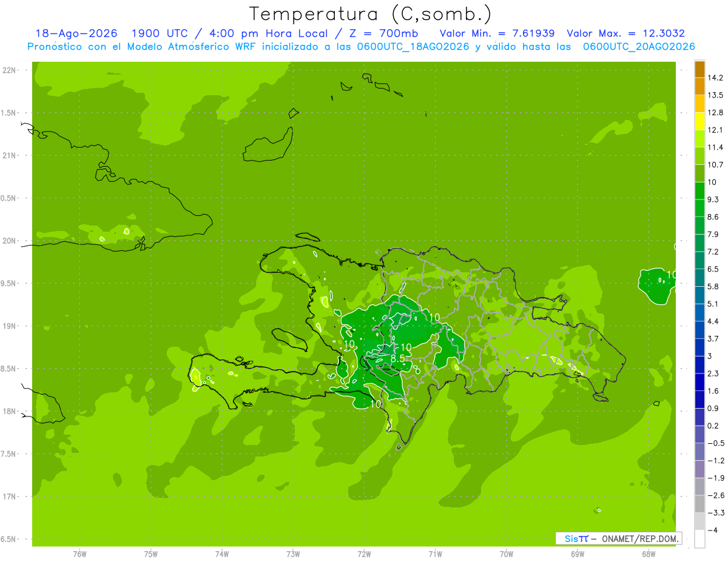Click the '5.1' legend value
This screenshot has height=562, width=728.
coord(713,304)
